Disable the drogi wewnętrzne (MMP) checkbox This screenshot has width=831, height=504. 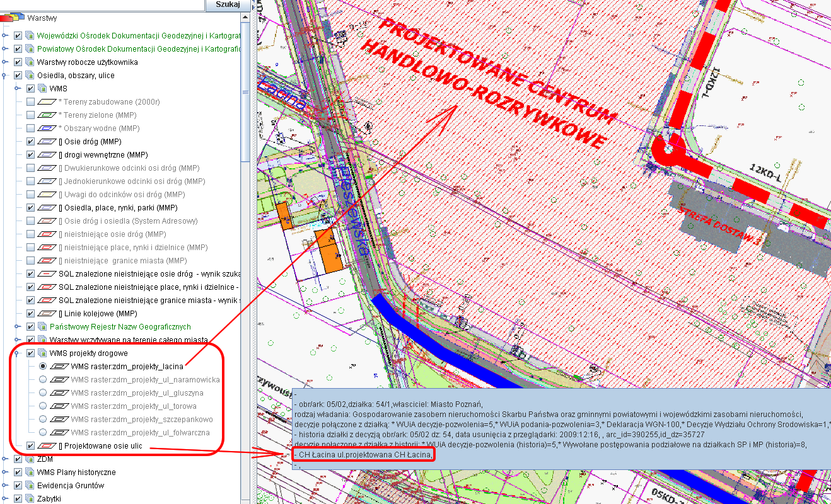pos(30,155)
